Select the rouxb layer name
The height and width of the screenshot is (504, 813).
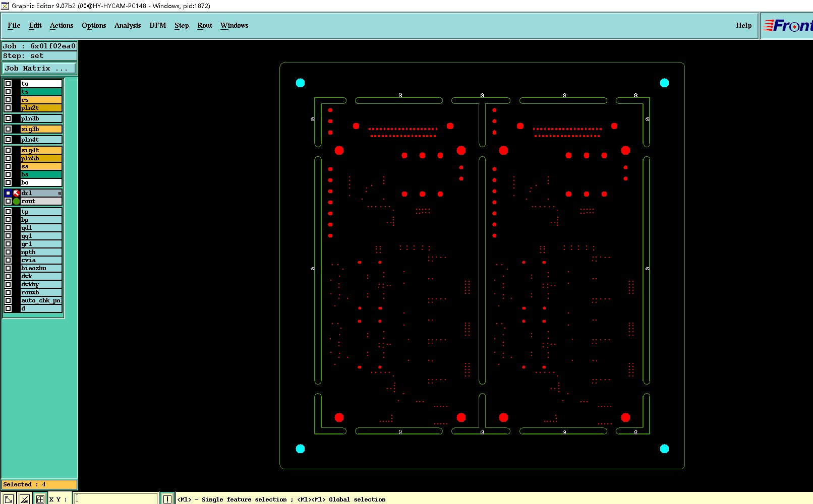pos(41,292)
